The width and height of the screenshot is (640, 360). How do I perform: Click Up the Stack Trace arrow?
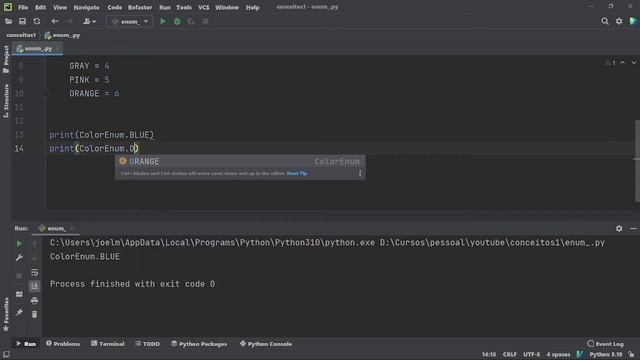(35, 244)
